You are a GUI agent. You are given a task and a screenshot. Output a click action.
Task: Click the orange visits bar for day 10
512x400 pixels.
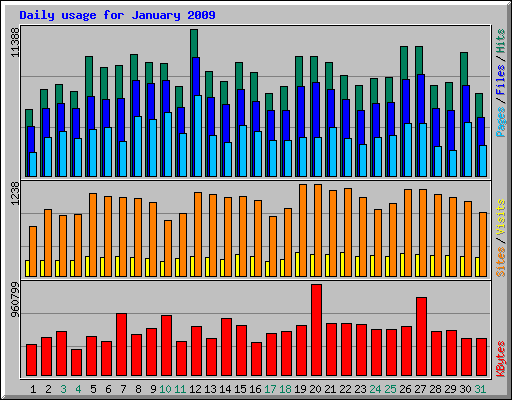(168, 248)
